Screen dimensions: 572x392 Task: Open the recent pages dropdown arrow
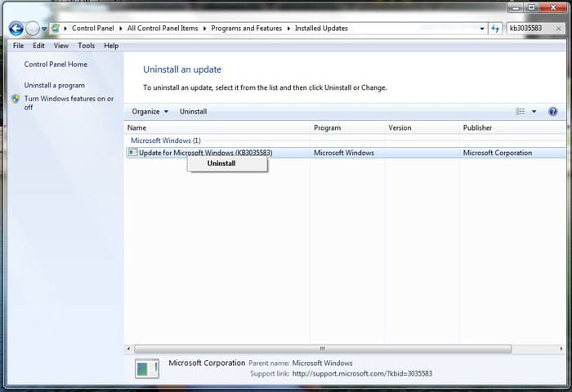pyautogui.click(x=44, y=29)
